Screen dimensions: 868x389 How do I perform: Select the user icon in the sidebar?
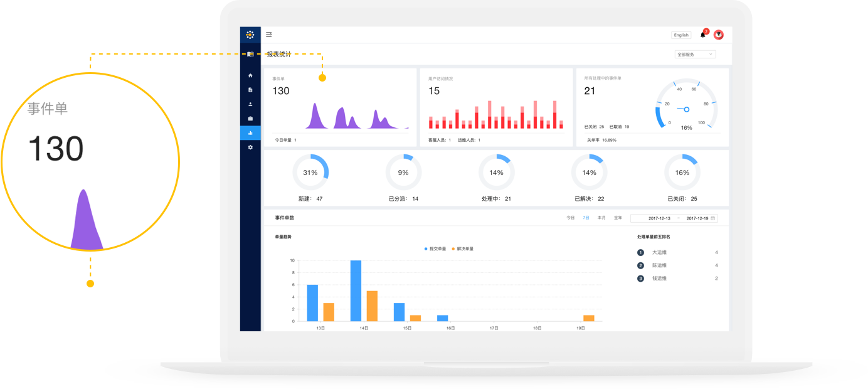tap(250, 104)
